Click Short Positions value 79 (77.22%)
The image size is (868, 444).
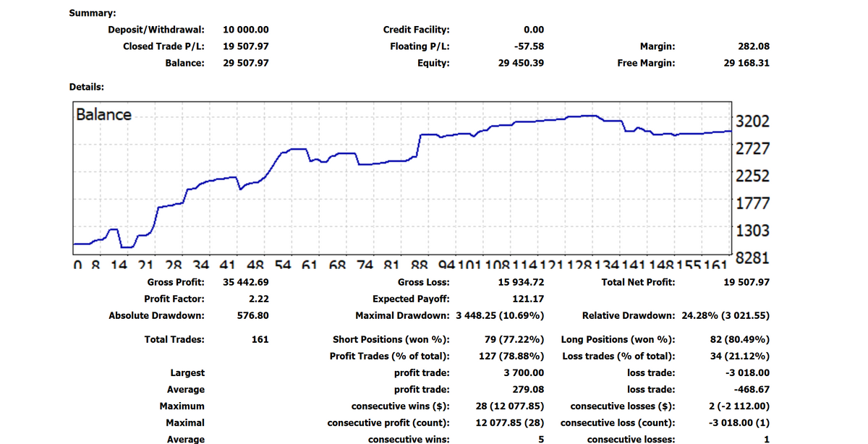[514, 339]
